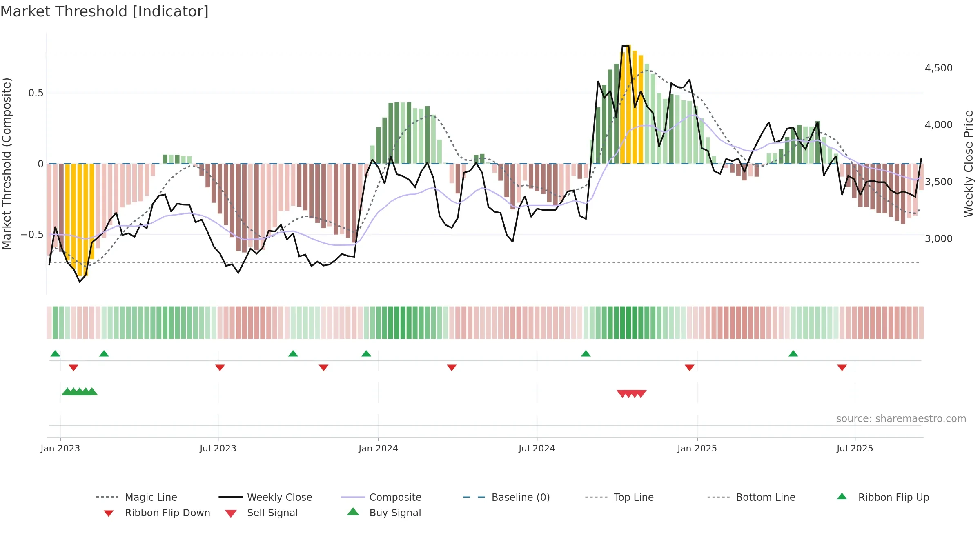Click the 4,000 price axis label
The height and width of the screenshot is (551, 980).
(939, 125)
